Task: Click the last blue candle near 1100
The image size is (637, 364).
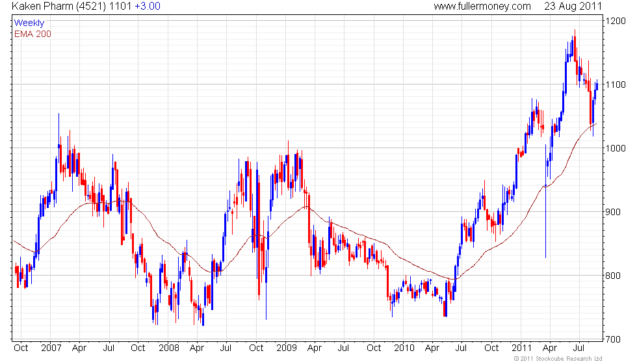Action: pos(597,85)
